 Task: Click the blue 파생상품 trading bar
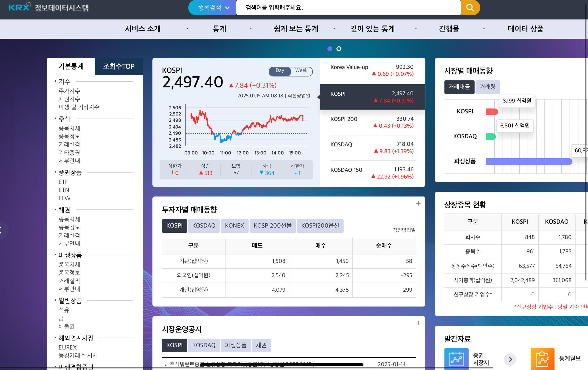(x=529, y=161)
